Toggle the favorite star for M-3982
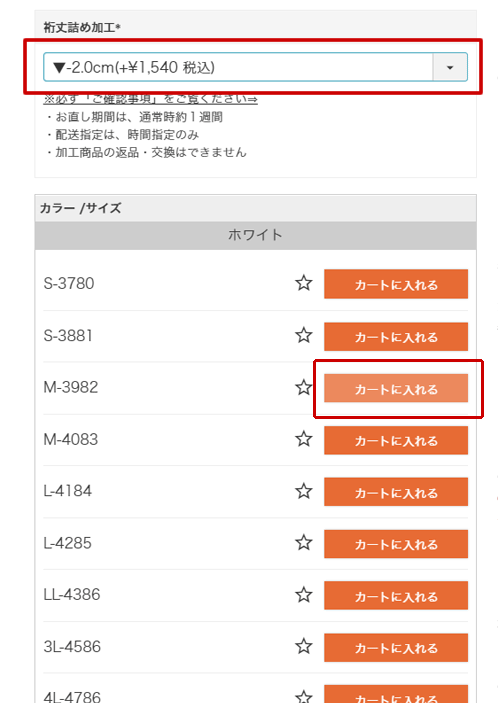This screenshot has height=703, width=498. (303, 387)
